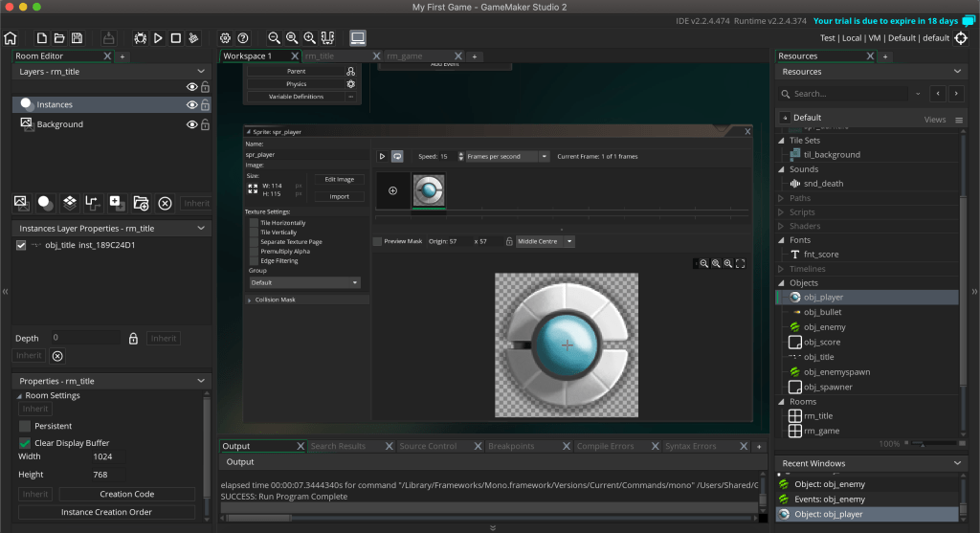Screen dimensions: 980x533
Task: Click the Save project icon
Action: [76, 38]
